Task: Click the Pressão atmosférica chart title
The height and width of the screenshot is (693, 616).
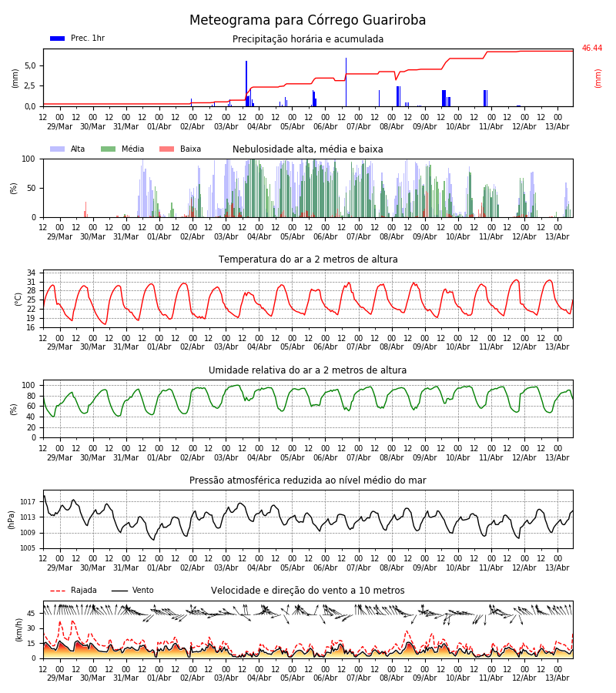Action: pyautogui.click(x=307, y=480)
